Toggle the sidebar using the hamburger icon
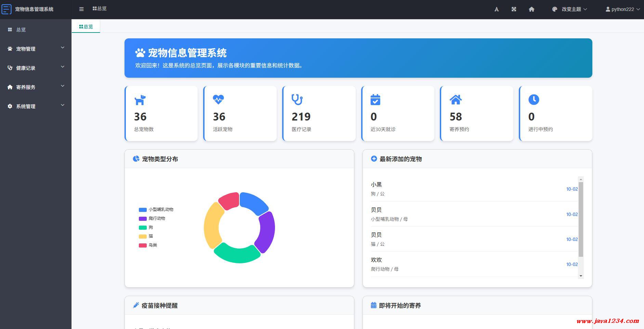Viewport: 644px width, 329px height. (81, 9)
